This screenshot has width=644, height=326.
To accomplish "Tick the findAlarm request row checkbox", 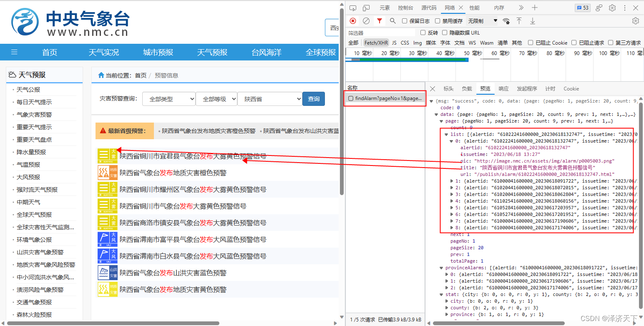I will [x=351, y=98].
